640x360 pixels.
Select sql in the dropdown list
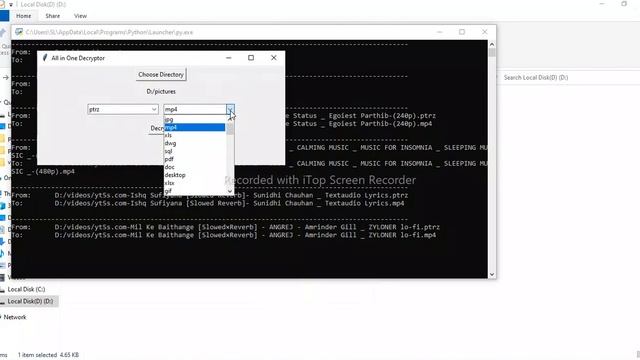(195, 151)
